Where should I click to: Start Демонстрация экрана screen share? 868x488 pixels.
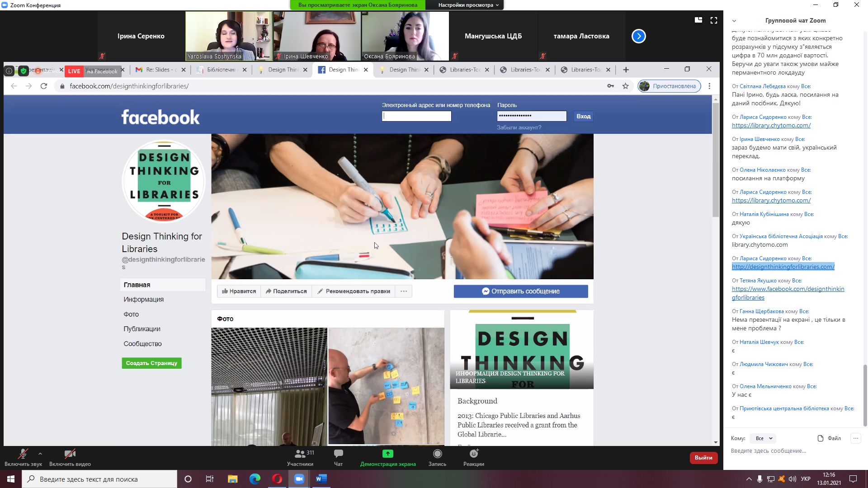pyautogui.click(x=388, y=457)
